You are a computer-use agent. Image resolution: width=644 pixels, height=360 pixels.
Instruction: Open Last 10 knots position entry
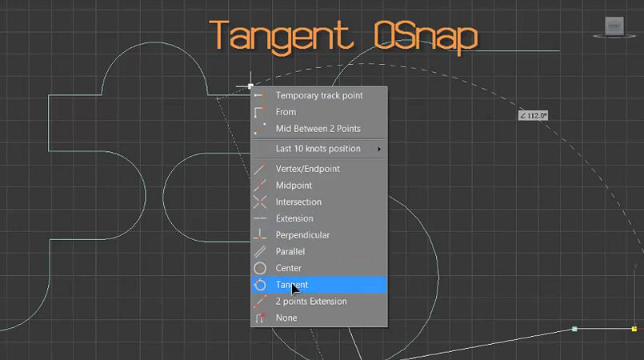[318, 149]
